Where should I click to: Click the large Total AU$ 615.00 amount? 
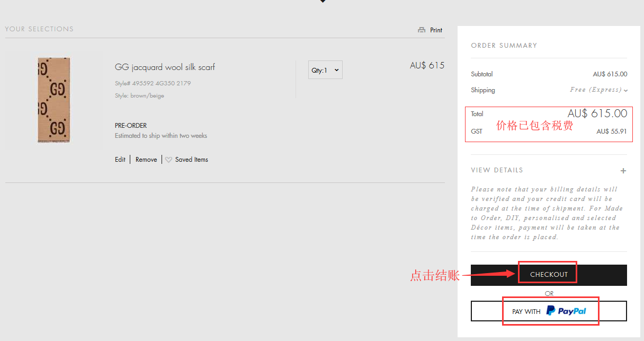[597, 113]
